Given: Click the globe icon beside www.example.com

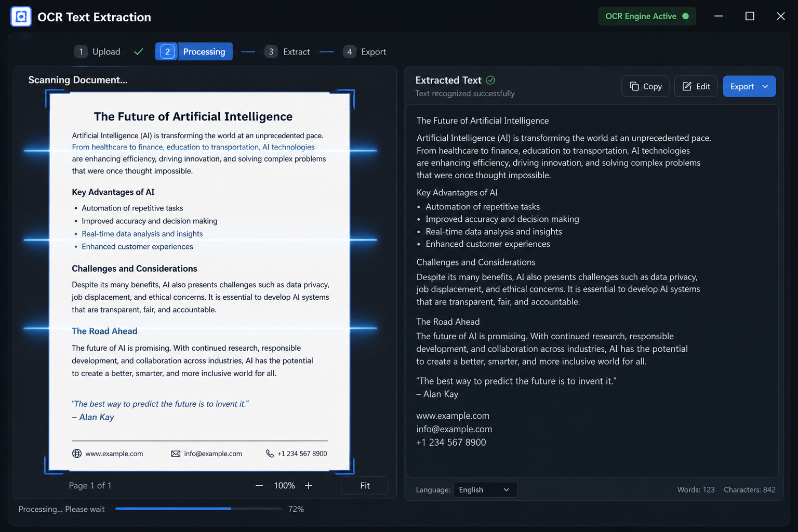Looking at the screenshot, I should pos(77,454).
